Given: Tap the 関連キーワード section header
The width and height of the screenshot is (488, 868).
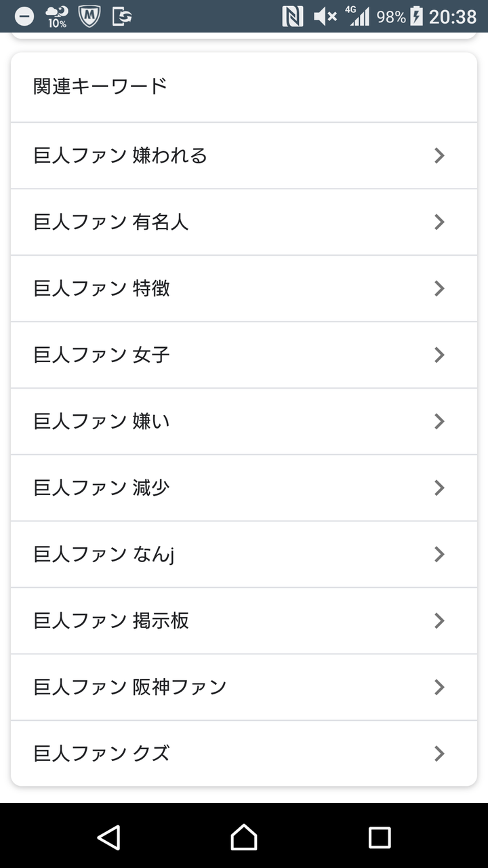Looking at the screenshot, I should (x=100, y=87).
